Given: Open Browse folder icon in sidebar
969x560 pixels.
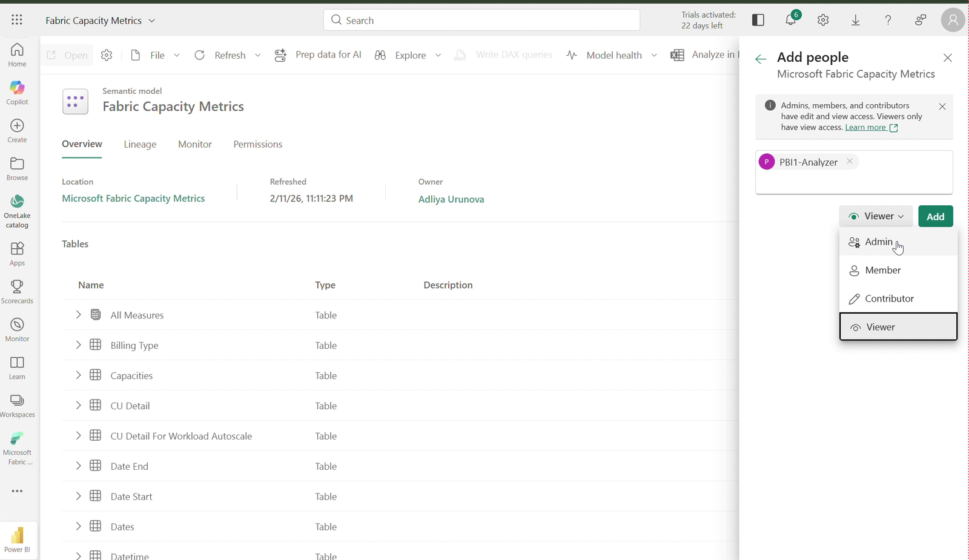Looking at the screenshot, I should (17, 168).
